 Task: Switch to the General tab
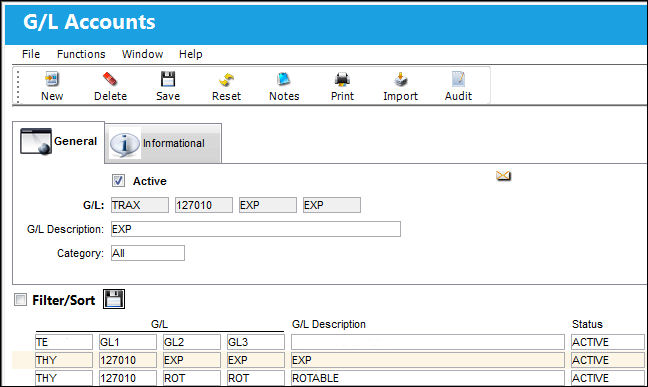[x=59, y=142]
